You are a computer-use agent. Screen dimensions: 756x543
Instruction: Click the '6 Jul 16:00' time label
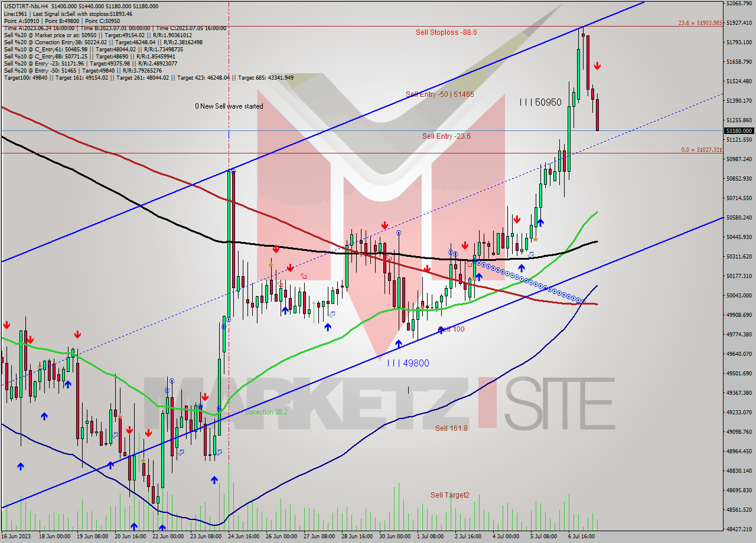tap(581, 537)
